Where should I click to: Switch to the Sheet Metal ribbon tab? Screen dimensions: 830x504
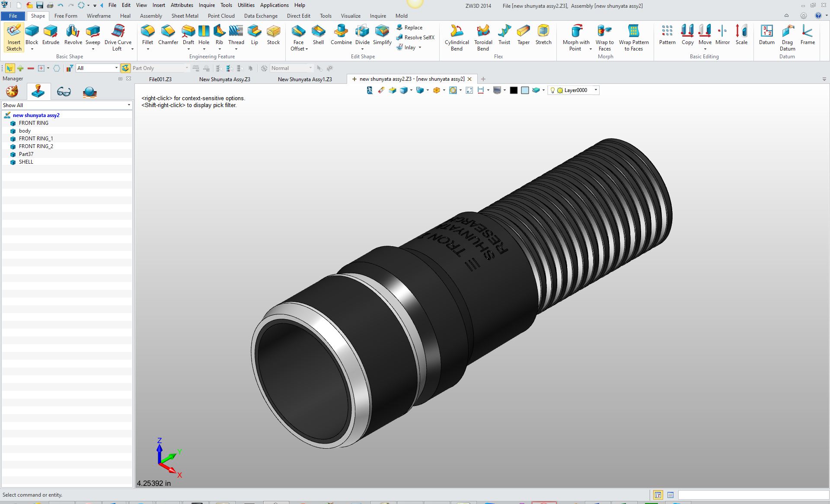click(x=185, y=16)
